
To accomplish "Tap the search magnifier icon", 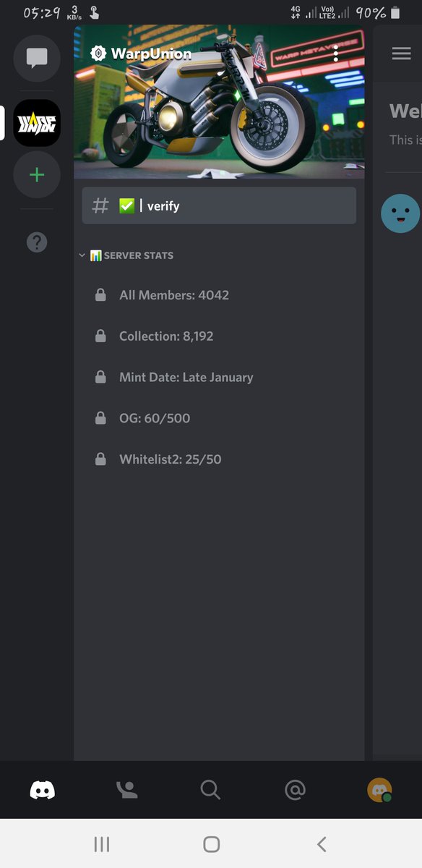I will coord(210,790).
